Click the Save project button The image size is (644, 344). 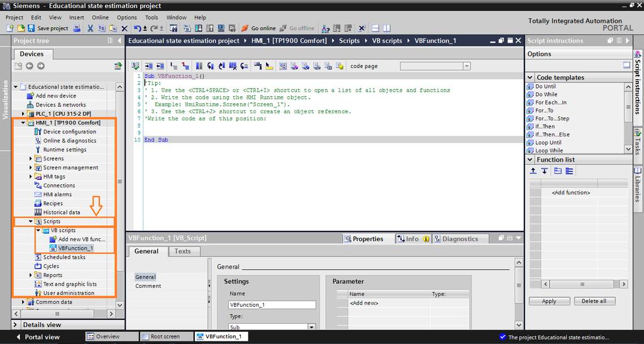[48, 28]
